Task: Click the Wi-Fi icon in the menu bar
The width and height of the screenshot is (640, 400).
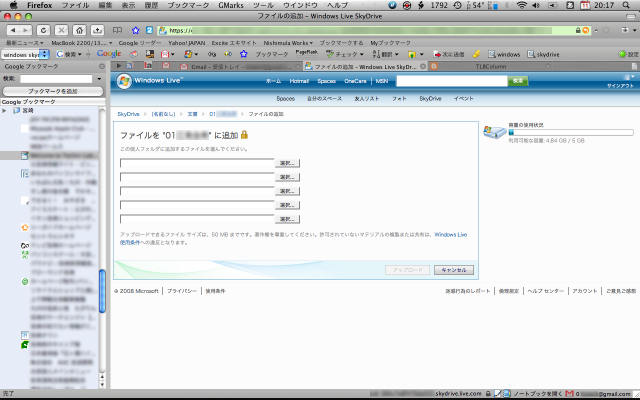Action: click(521, 5)
